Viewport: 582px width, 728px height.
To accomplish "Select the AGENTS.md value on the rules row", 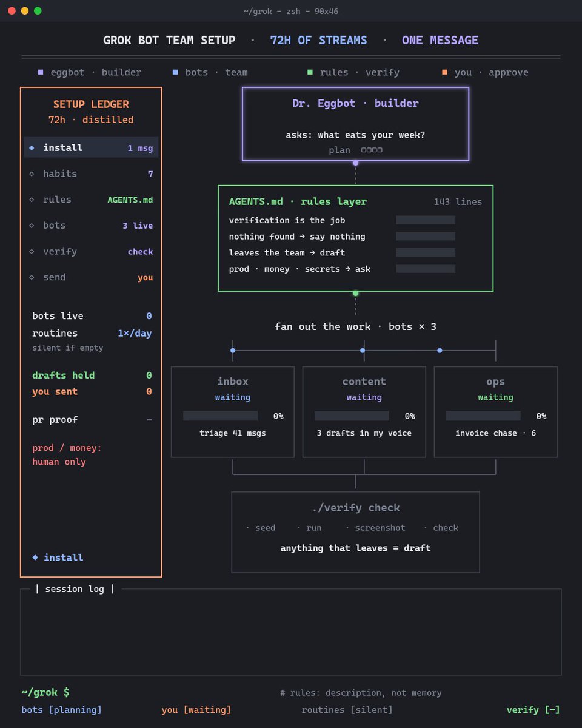I will pos(130,200).
